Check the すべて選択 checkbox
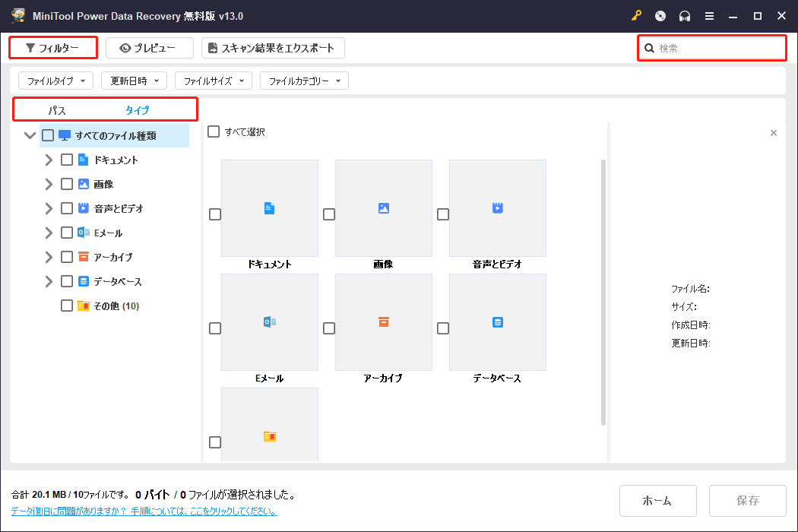Screen dimensions: 798x532 click(x=214, y=131)
